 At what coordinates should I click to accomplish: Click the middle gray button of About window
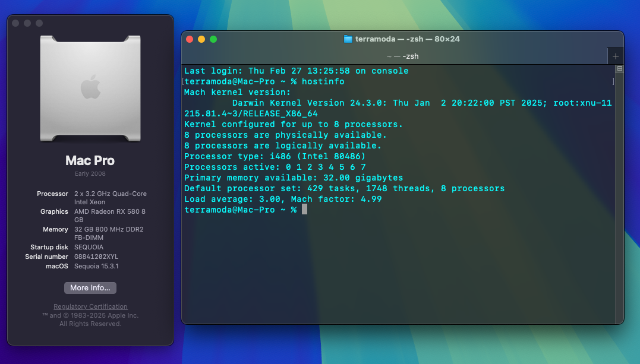(27, 23)
